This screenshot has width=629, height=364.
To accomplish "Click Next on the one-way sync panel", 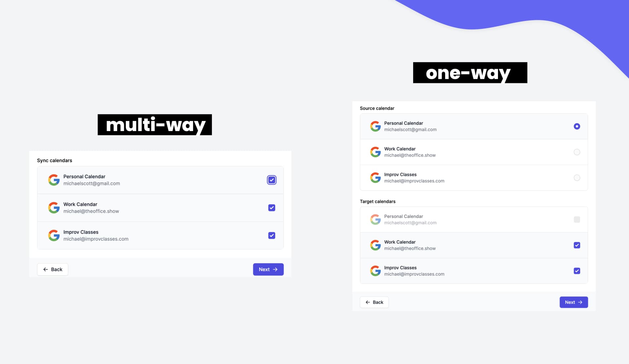I will [x=573, y=302].
